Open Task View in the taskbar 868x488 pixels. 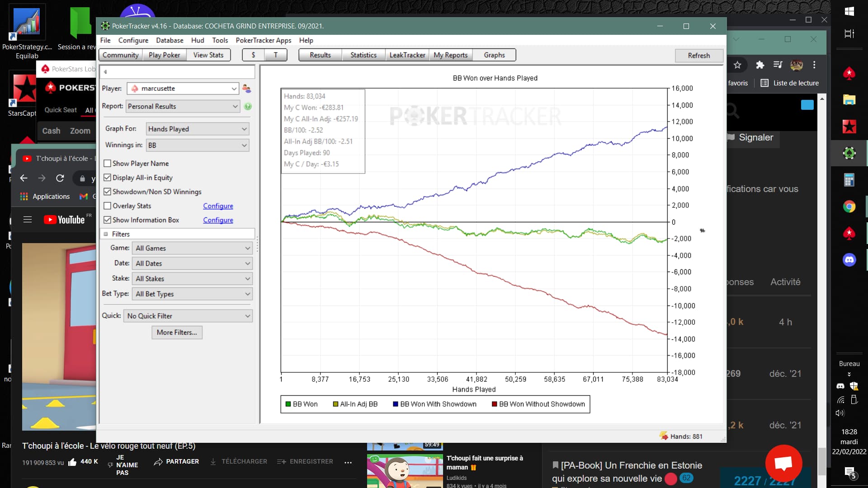click(849, 33)
